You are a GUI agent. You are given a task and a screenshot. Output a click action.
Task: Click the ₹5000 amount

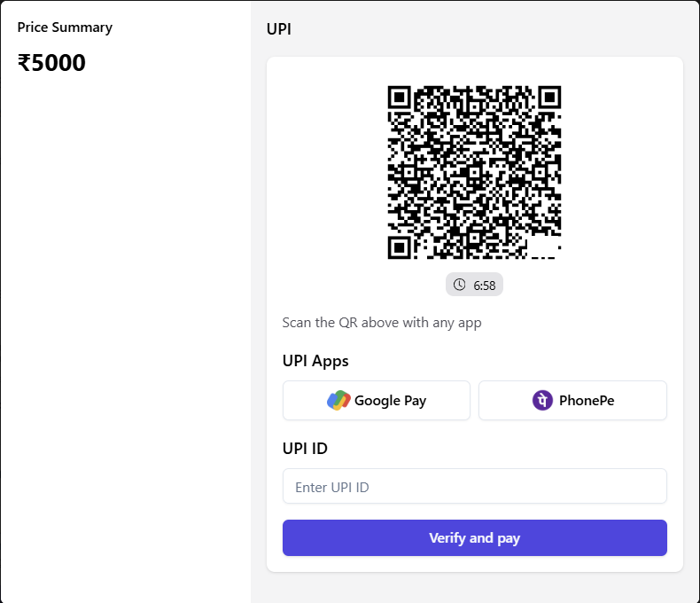(51, 64)
